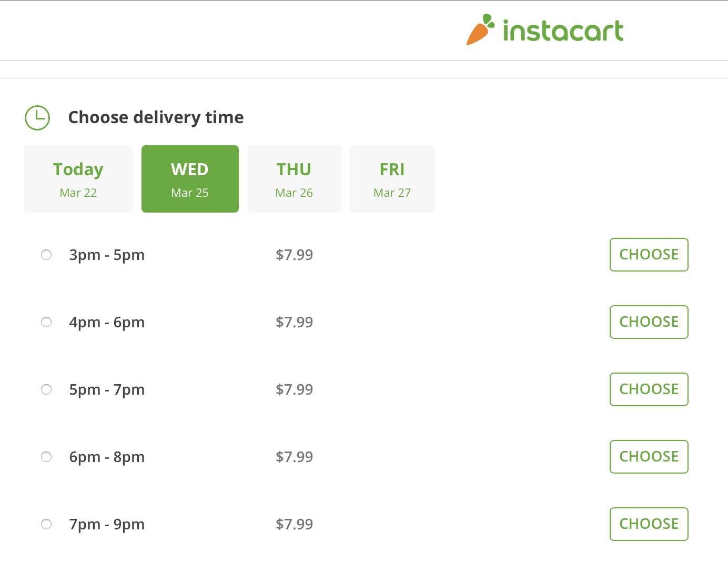Click the Choose delivery time heading
Screen dimensions: 728x582
[x=156, y=117]
